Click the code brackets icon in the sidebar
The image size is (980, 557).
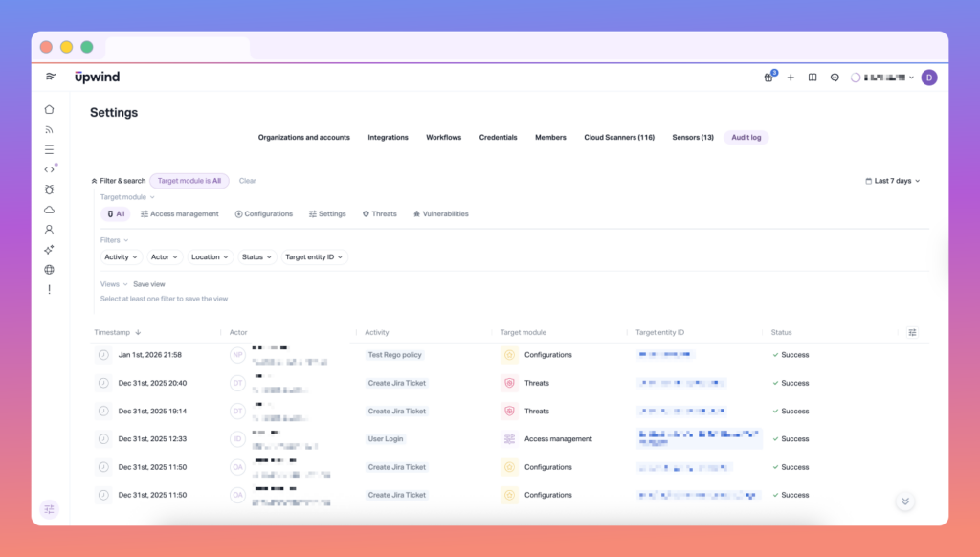[49, 169]
